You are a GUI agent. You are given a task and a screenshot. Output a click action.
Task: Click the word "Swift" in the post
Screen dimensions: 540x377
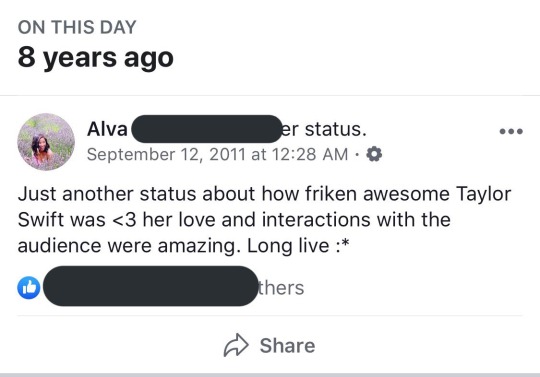pos(41,220)
